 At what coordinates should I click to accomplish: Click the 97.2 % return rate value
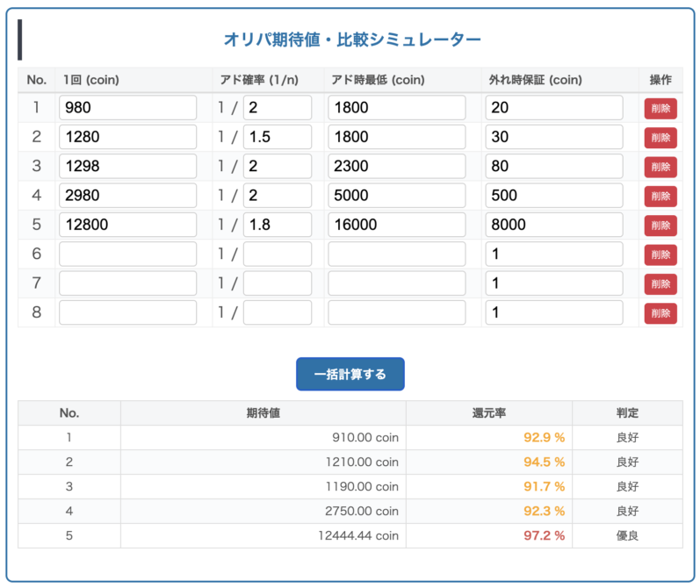(x=543, y=535)
